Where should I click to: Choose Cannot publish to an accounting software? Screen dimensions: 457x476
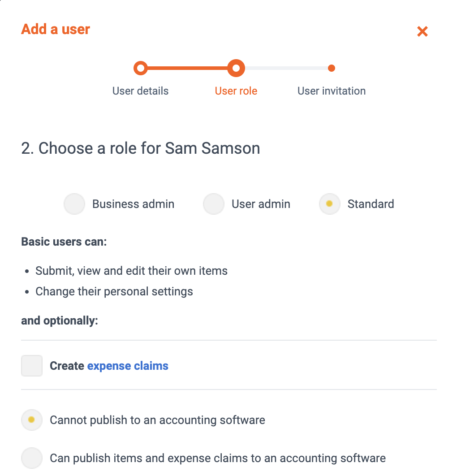pyautogui.click(x=32, y=420)
